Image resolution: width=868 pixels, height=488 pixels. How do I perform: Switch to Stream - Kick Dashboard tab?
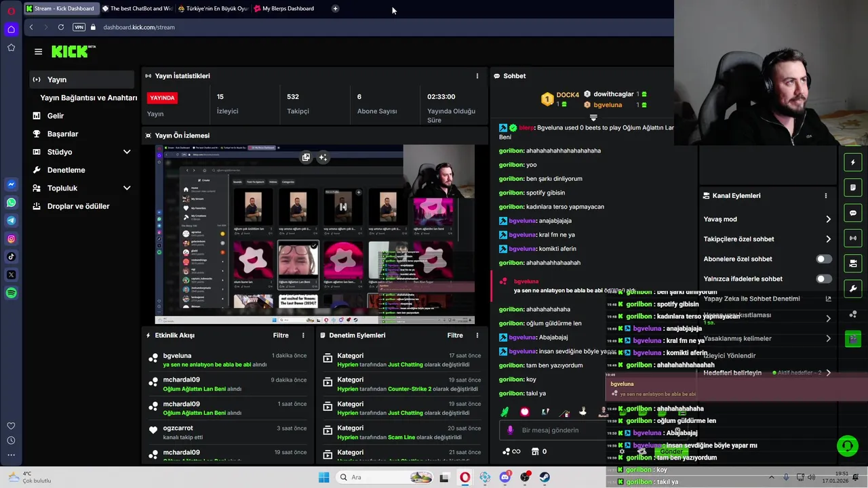(60, 8)
